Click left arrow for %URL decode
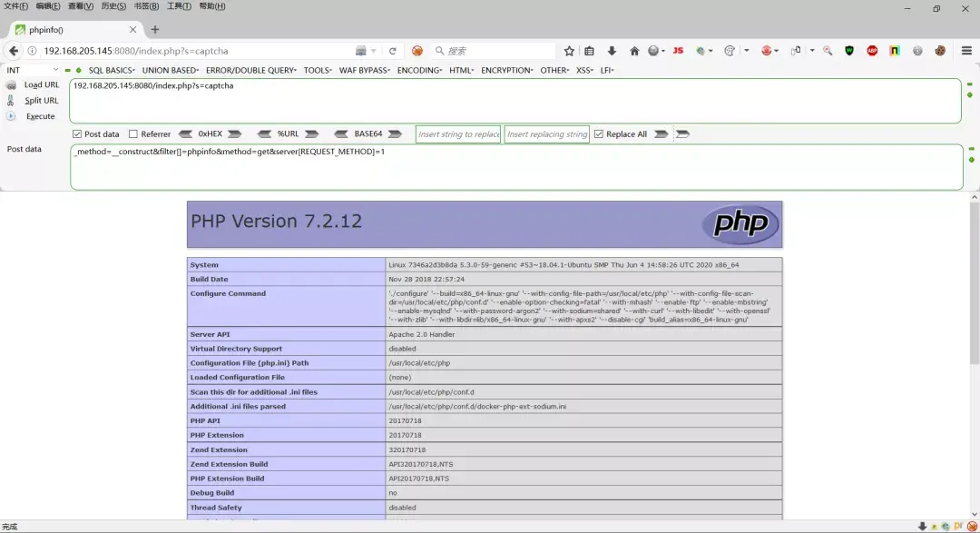The width and height of the screenshot is (980, 533). pos(264,133)
